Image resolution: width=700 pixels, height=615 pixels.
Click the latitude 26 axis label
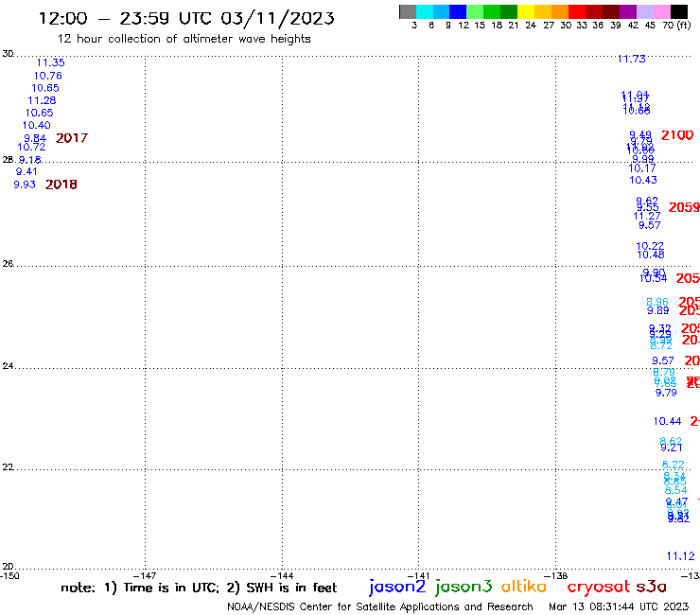8,264
